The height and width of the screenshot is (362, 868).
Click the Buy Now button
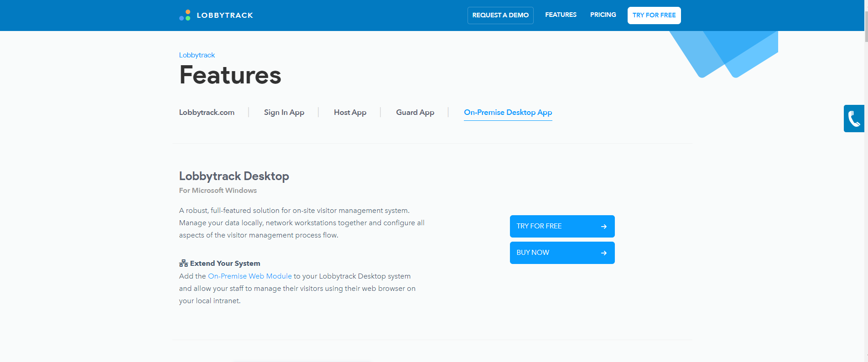tap(562, 253)
